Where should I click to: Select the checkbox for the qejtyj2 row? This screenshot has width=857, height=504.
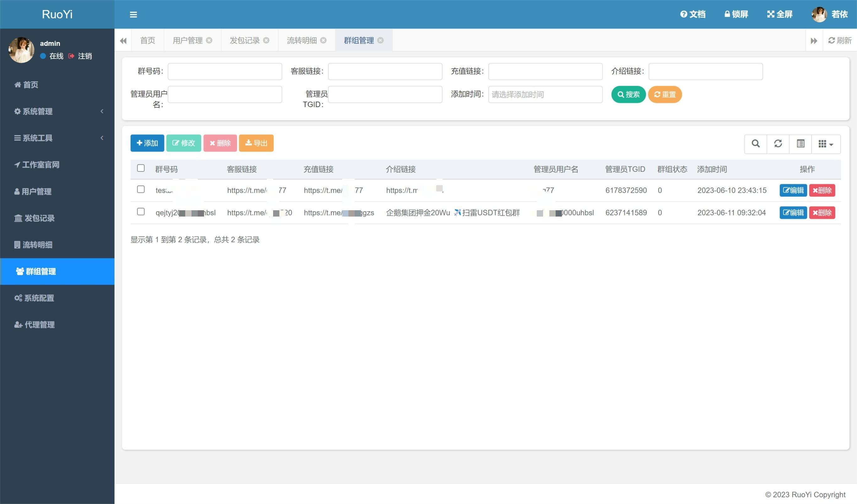pyautogui.click(x=141, y=212)
